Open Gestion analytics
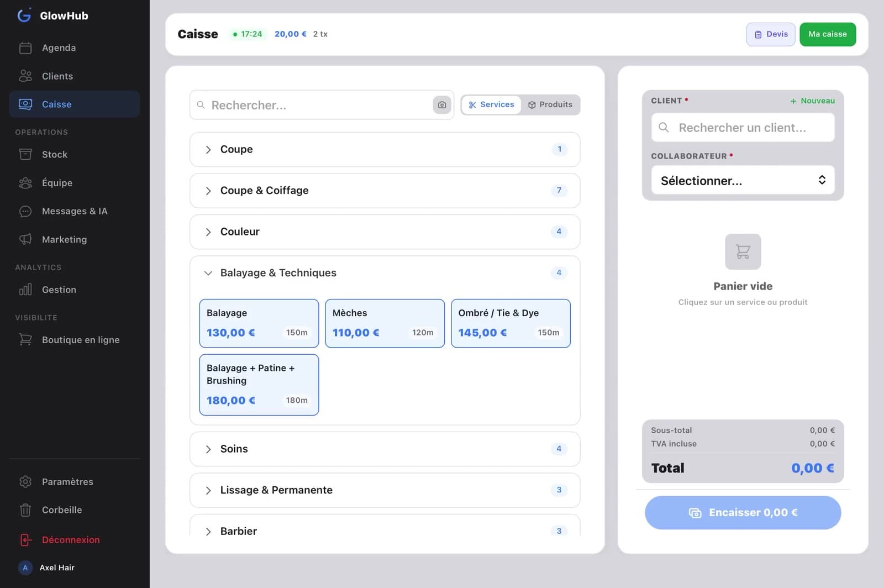The width and height of the screenshot is (884, 588). click(x=75, y=290)
